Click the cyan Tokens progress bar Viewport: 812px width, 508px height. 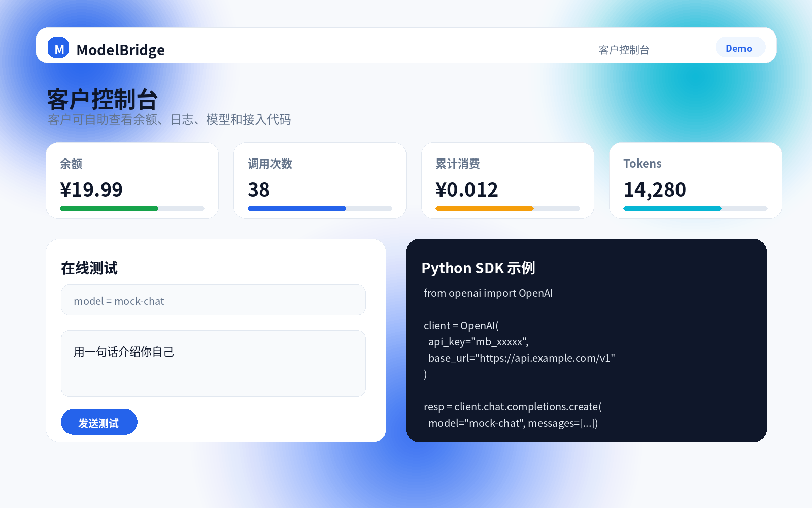pyautogui.click(x=695, y=208)
